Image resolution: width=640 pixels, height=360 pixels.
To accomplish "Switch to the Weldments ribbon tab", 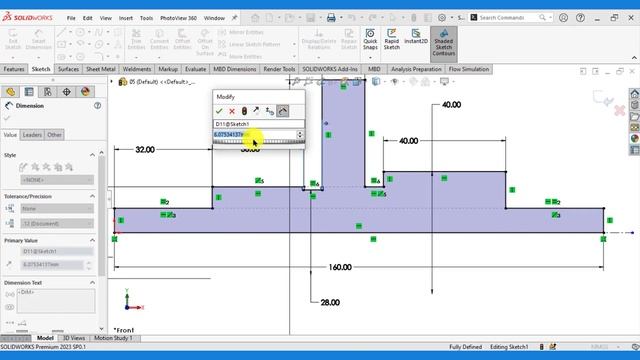I will click(137, 69).
